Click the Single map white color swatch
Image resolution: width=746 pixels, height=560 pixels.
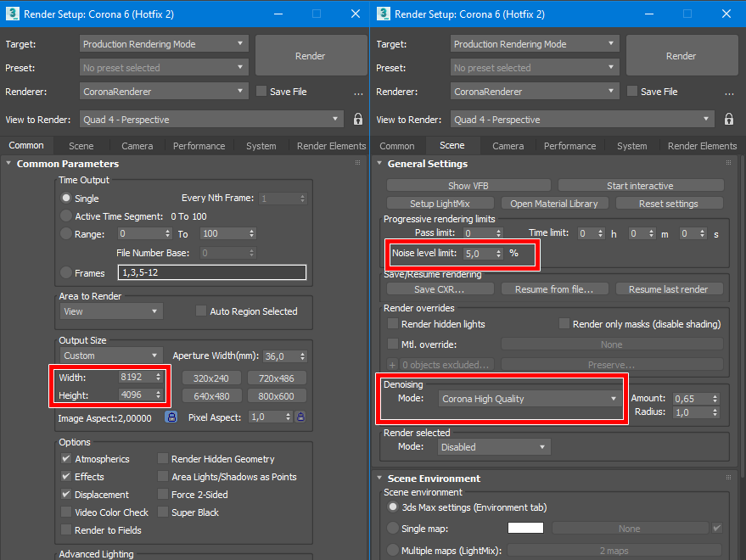525,528
